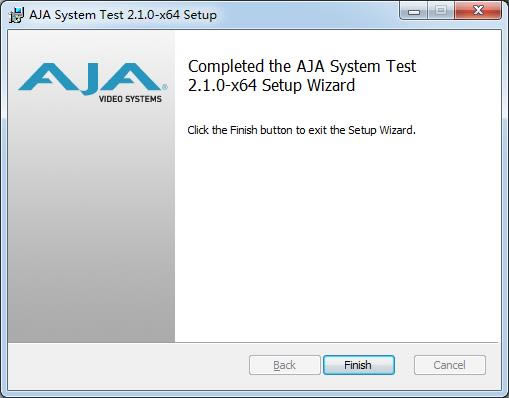Click the '2.1.0-x64 Setup Wizard' heading line

point(271,85)
